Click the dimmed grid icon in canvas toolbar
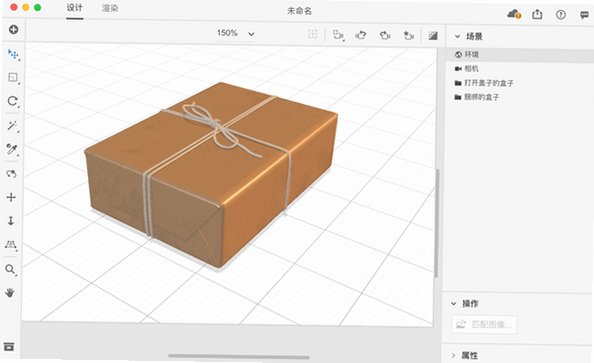 click(x=313, y=34)
